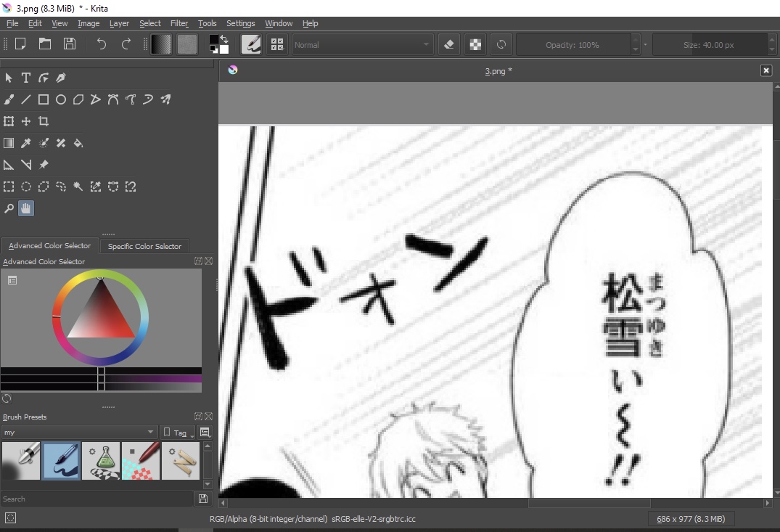
Task: Open the 'my' brush tag dropdown
Action: (80, 433)
